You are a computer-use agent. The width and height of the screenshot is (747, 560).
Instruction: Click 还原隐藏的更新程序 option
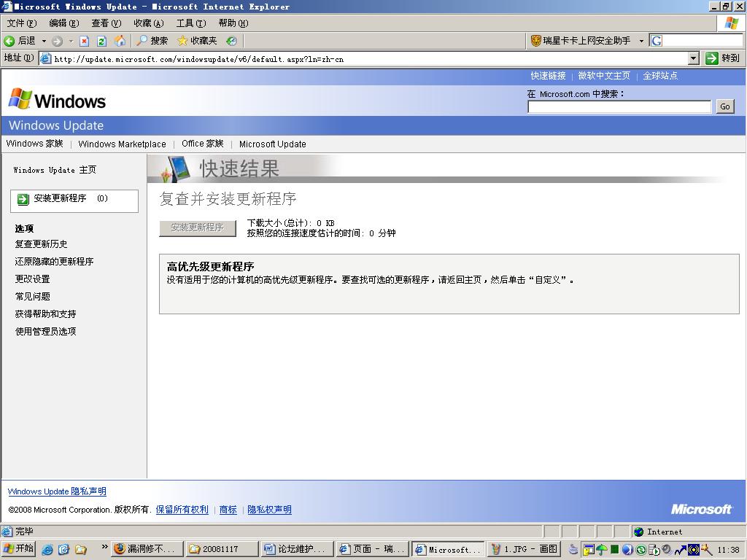coord(54,262)
